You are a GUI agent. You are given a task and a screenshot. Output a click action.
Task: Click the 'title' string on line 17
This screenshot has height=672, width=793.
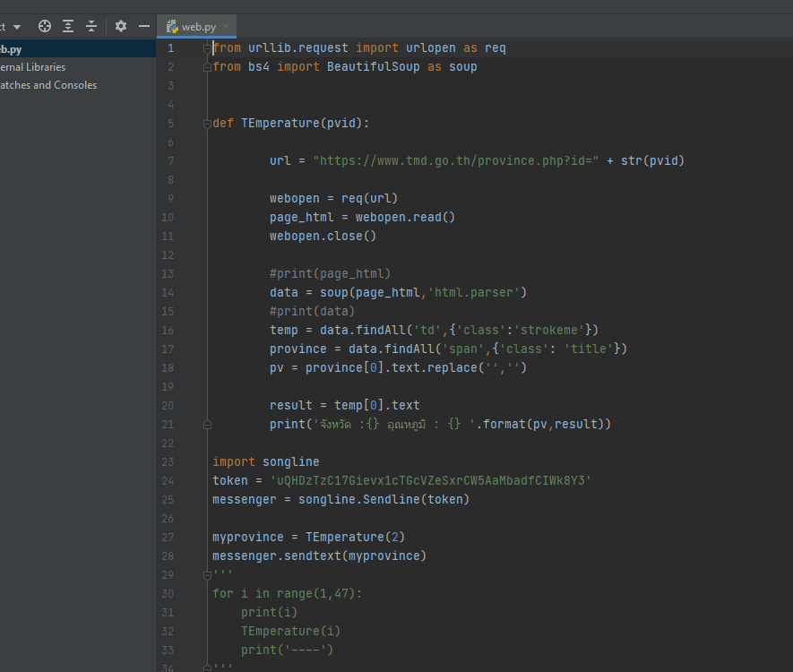point(588,349)
